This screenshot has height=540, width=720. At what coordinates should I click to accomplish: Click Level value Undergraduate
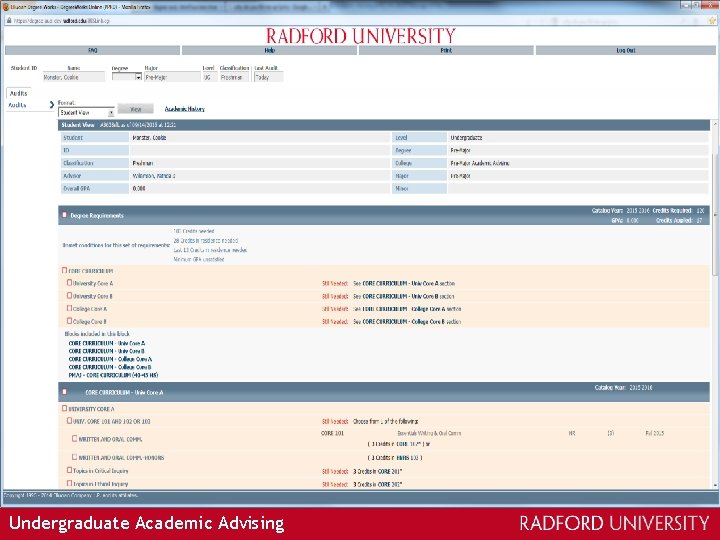click(x=466, y=138)
